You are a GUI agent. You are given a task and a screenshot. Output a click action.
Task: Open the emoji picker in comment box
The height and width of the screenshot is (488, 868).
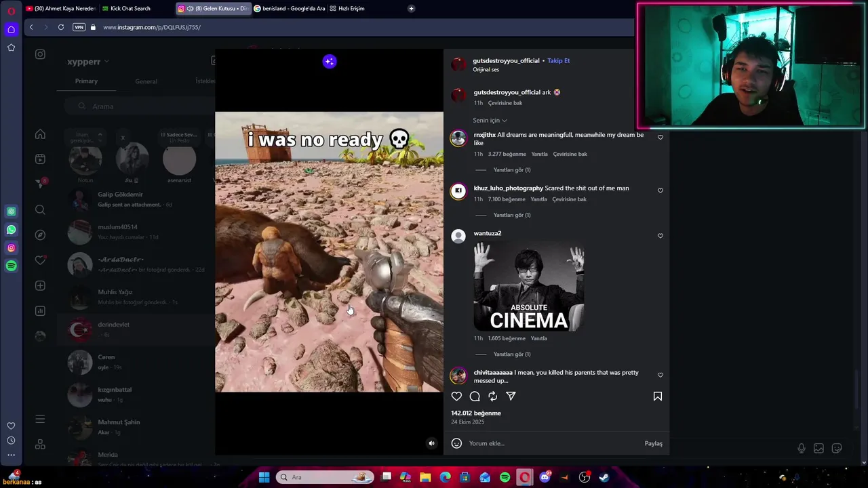pos(456,443)
